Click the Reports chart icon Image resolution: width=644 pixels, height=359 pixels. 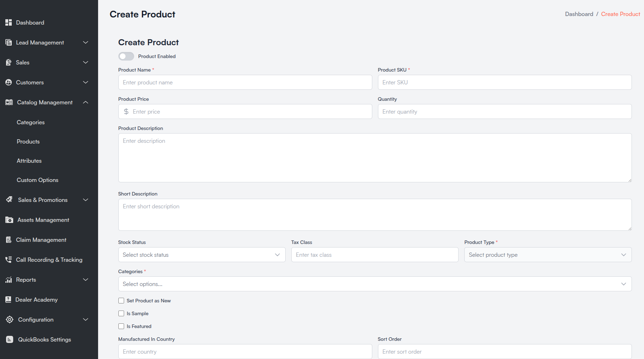coord(9,280)
